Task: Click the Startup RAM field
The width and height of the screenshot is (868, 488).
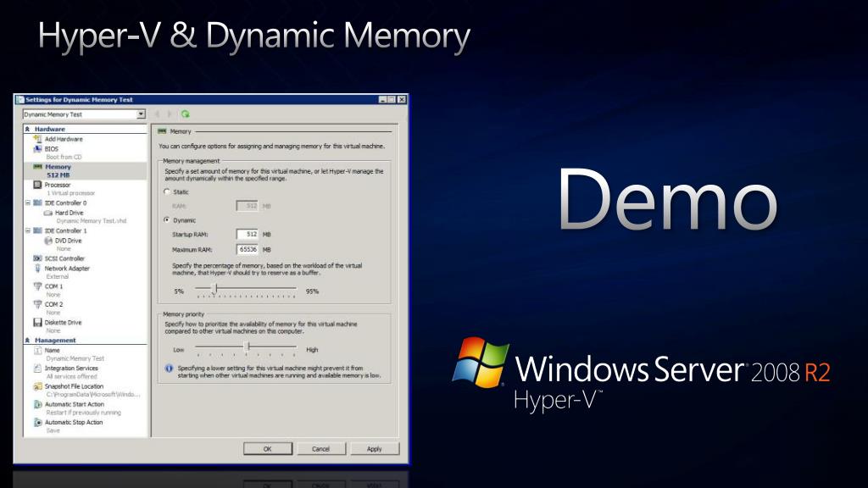Action: [x=248, y=234]
